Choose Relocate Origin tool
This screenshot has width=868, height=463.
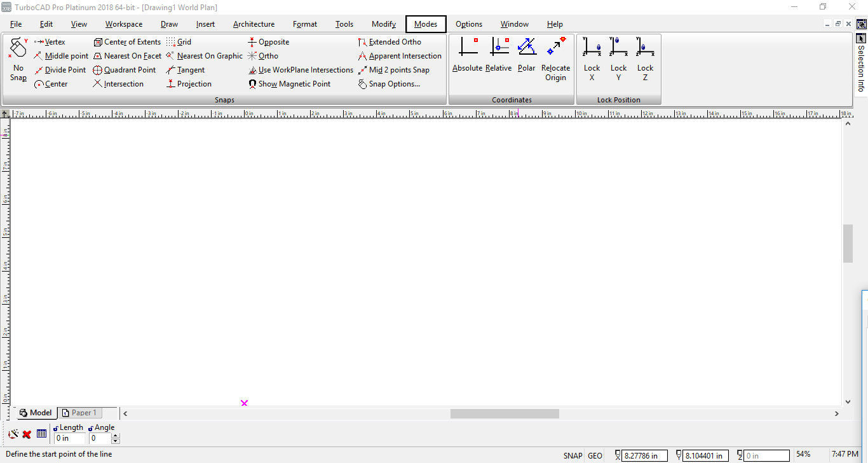click(x=556, y=60)
